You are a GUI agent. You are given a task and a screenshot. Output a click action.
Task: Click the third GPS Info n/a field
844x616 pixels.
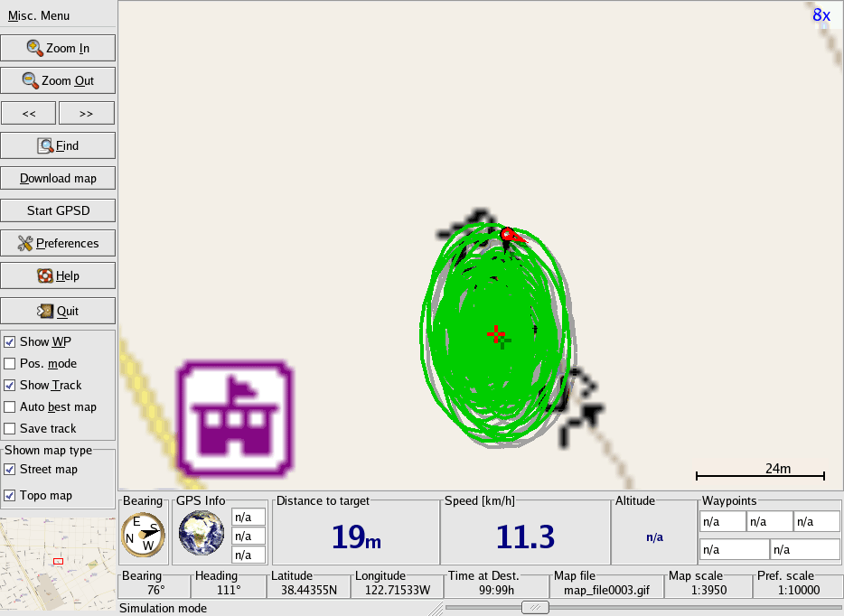(249, 555)
